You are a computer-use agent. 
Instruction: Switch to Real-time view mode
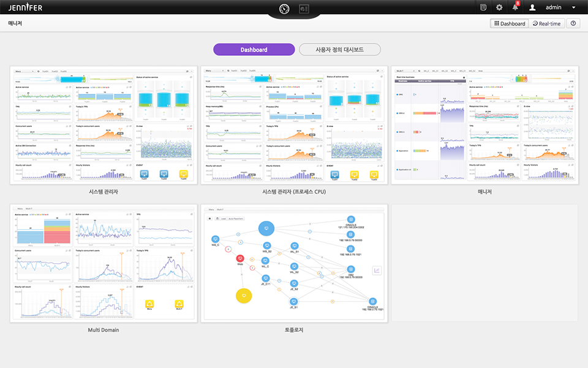pyautogui.click(x=547, y=23)
